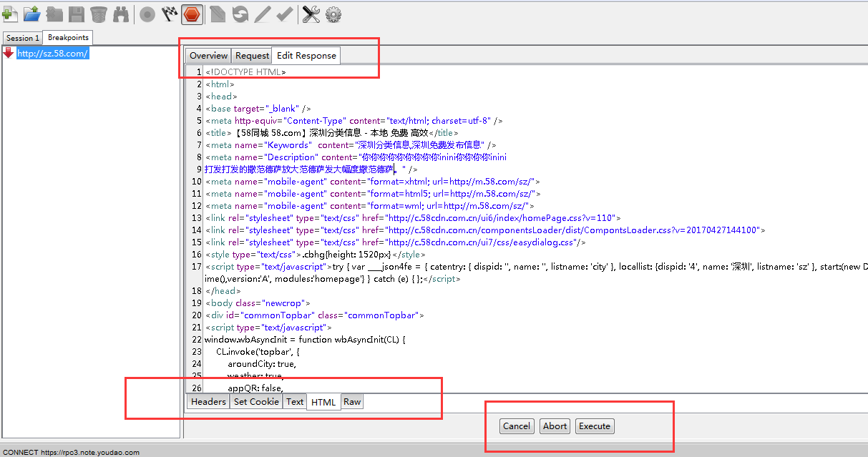
Task: Open Settings with the gear icon
Action: [333, 13]
